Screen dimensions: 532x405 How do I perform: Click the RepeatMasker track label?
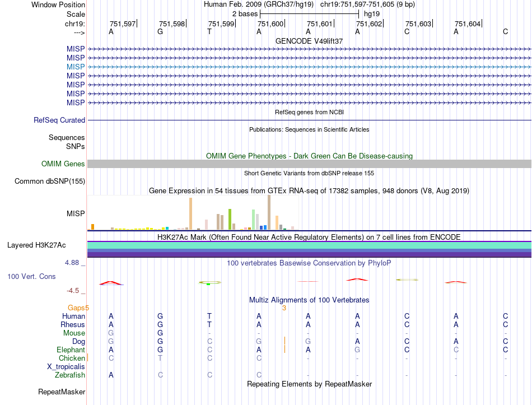click(x=62, y=392)
